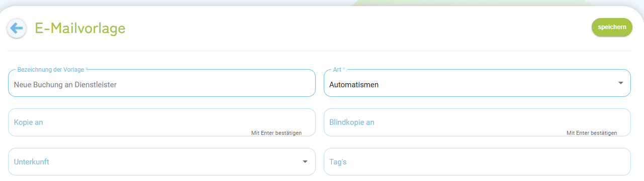Click the "Tag's" placeholder text
This screenshot has height=181, width=644.
pyautogui.click(x=338, y=162)
